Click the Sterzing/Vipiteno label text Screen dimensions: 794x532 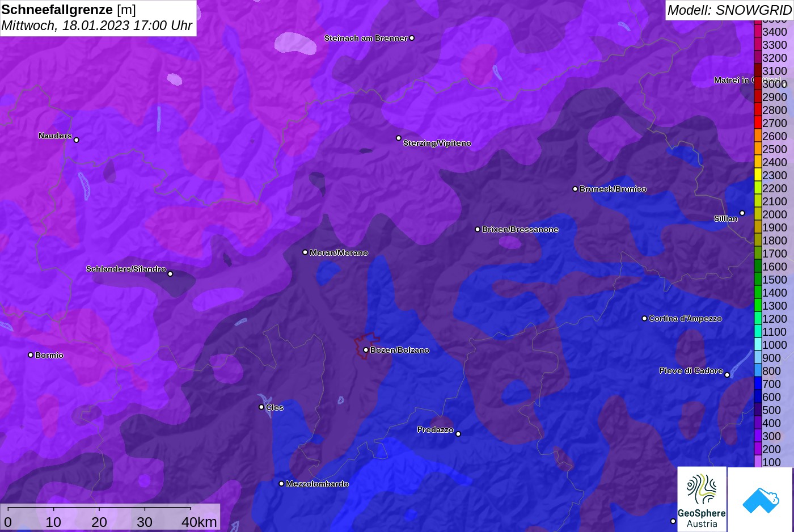(x=437, y=143)
